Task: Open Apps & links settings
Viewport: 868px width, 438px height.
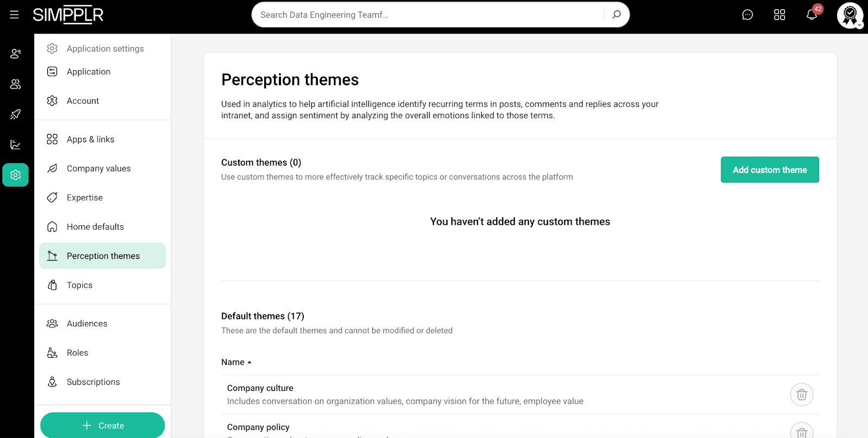Action: pos(90,139)
